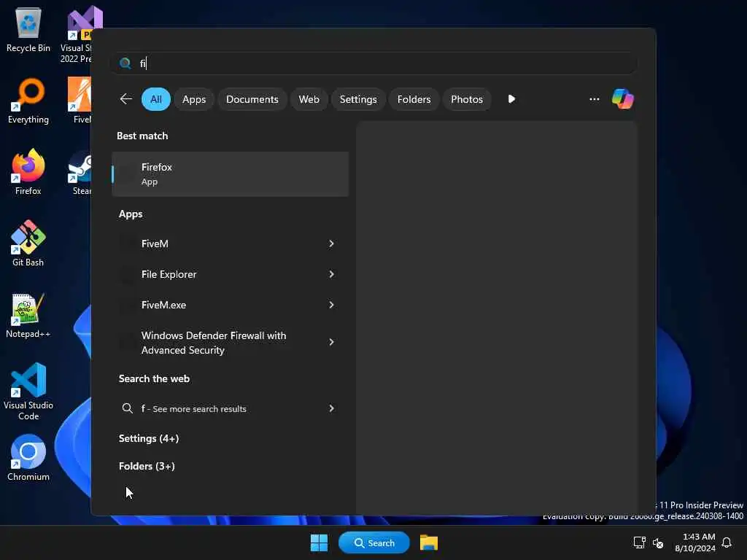Click the taskbar Search button
The height and width of the screenshot is (560, 747).
(x=374, y=542)
